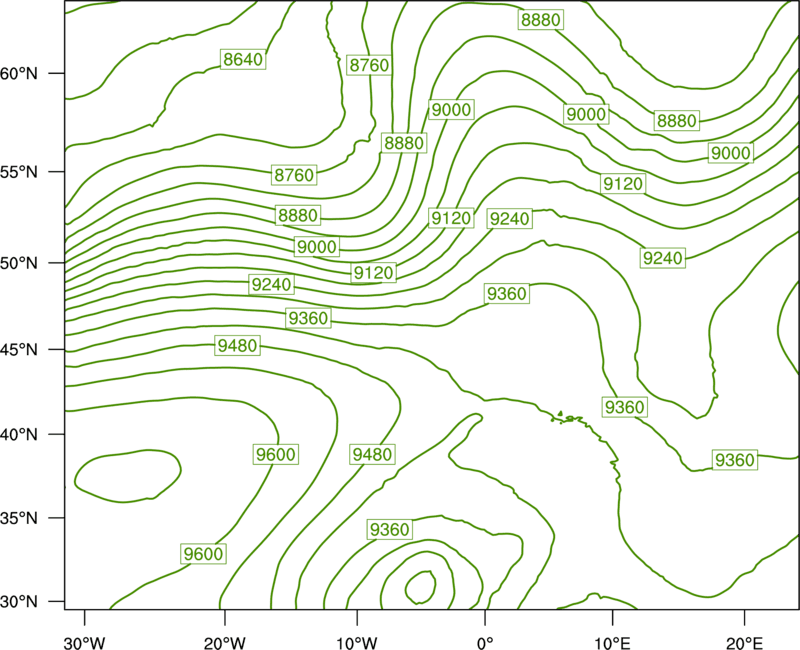Viewport: 800px width, 650px height.
Task: Click the 9480 label on the 45°N latitude
Action: (x=238, y=345)
